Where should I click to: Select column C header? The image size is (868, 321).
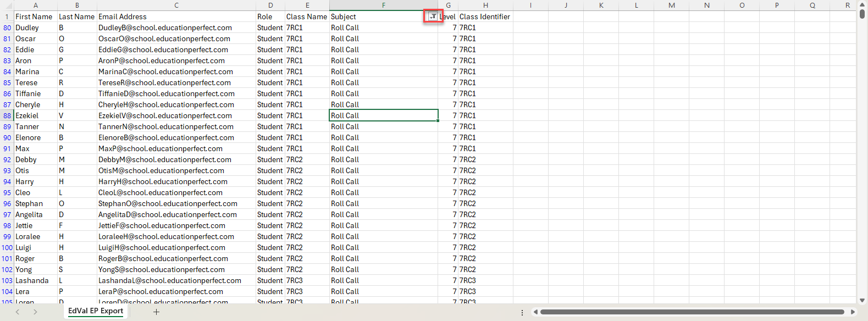click(176, 5)
